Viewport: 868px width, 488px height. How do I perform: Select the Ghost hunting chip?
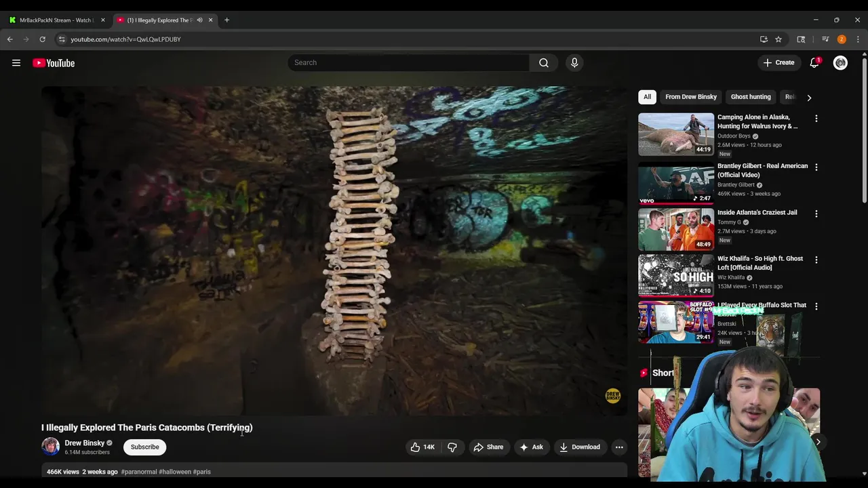[751, 97]
